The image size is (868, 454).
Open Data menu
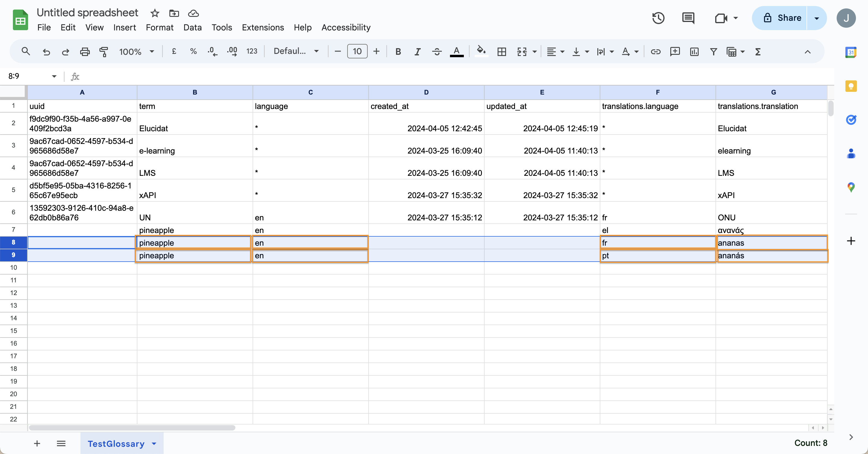[x=192, y=27]
